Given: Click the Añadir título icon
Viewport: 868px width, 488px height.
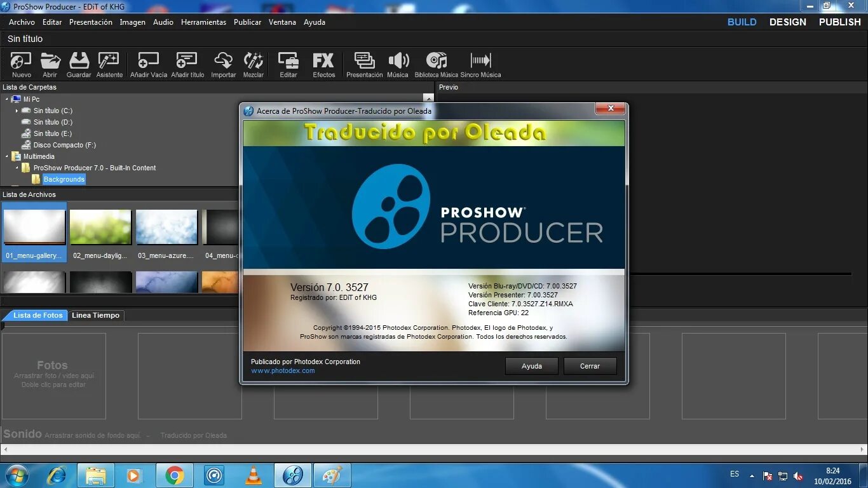Looking at the screenshot, I should click(x=187, y=64).
